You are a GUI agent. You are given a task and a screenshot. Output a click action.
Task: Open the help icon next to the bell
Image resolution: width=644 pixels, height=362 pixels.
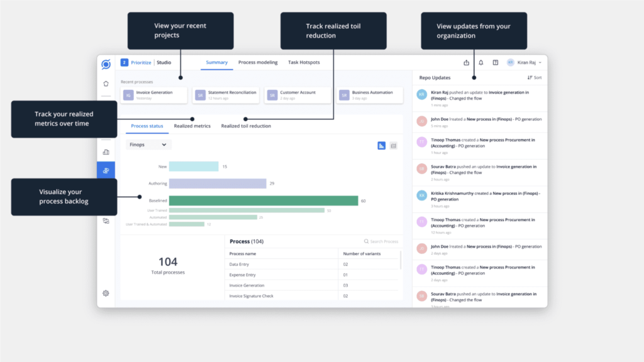[496, 62]
